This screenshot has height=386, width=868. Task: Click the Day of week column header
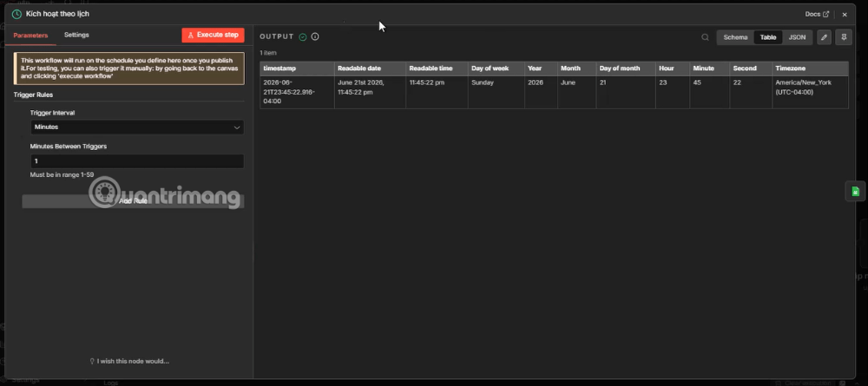point(496,69)
